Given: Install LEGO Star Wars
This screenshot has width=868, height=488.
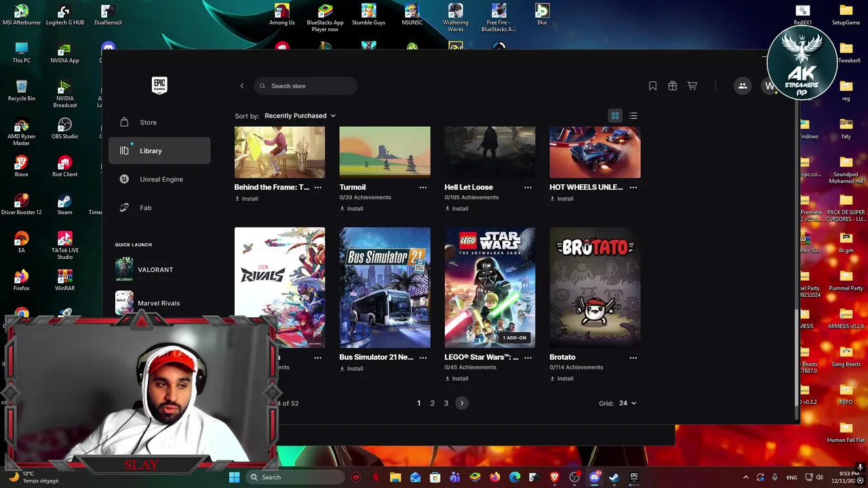Looking at the screenshot, I should click(x=456, y=379).
